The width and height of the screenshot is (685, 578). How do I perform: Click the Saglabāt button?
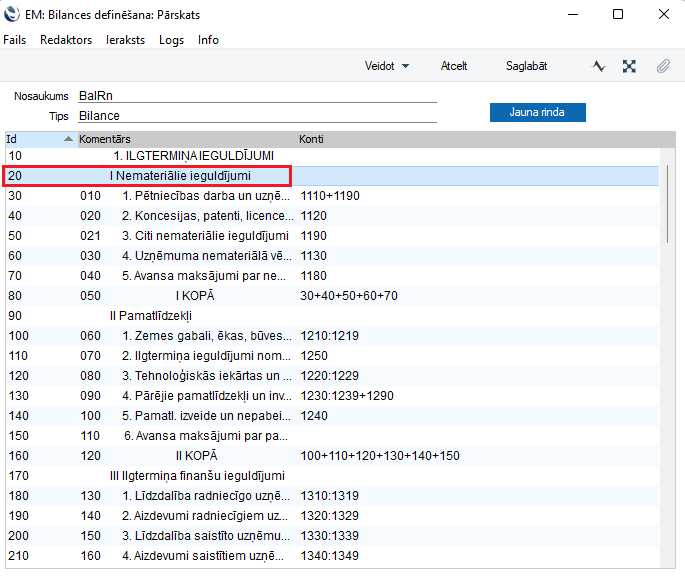pyautogui.click(x=526, y=66)
